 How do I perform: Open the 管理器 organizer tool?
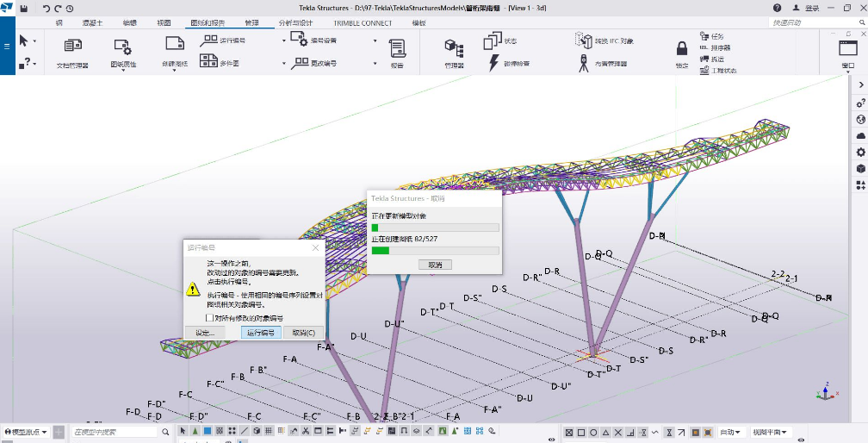tap(454, 53)
